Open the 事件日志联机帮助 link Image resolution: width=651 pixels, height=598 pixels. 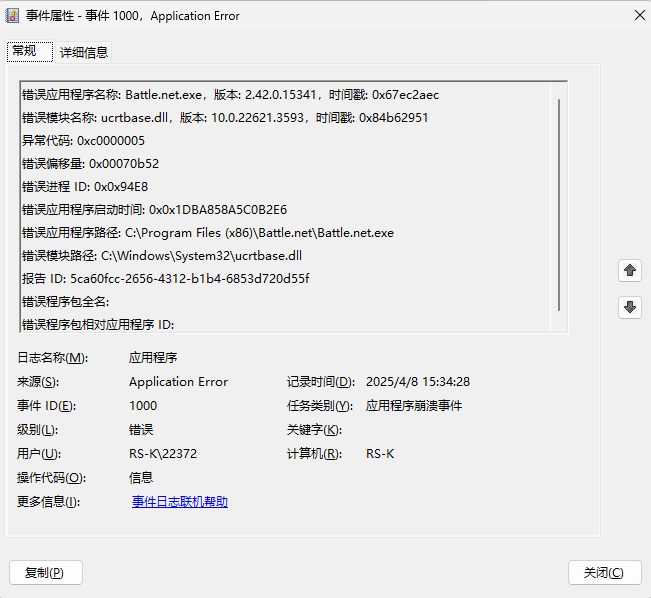(179, 502)
